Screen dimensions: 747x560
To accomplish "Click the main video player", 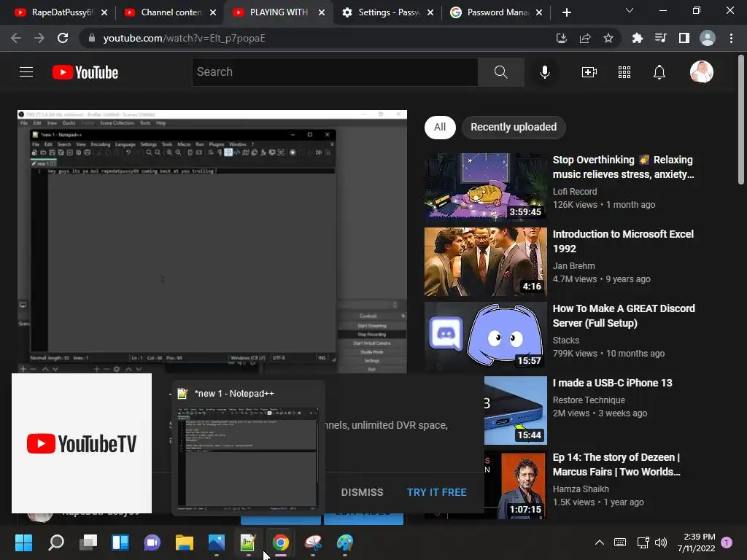I will [x=212, y=241].
